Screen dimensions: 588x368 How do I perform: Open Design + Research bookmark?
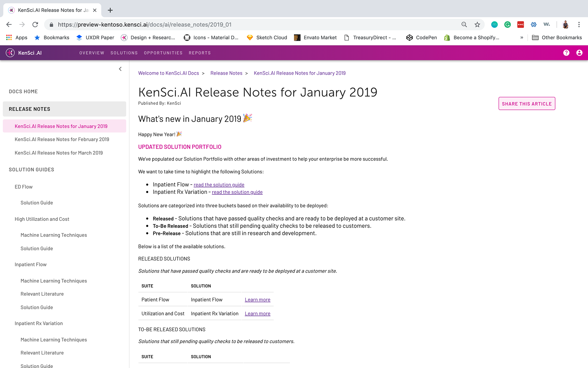tap(148, 37)
